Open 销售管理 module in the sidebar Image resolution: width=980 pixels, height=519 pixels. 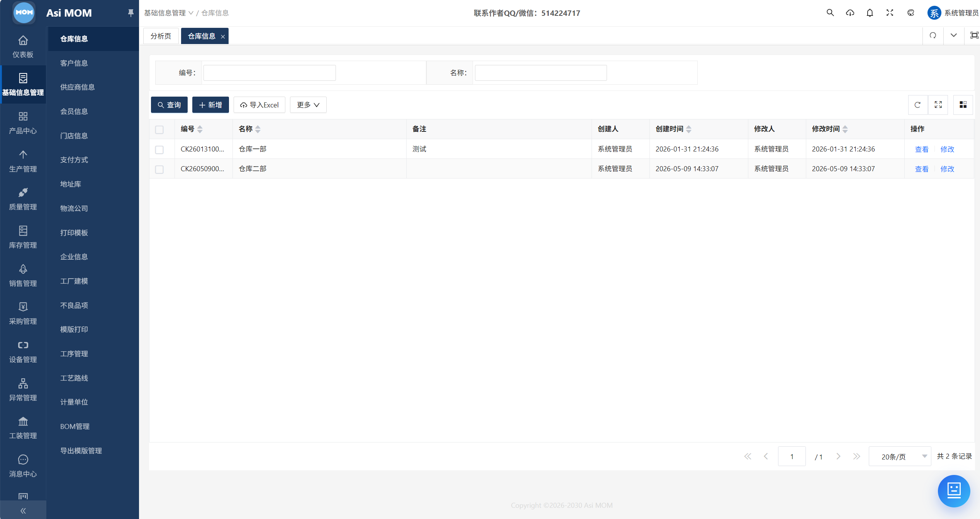(23, 275)
